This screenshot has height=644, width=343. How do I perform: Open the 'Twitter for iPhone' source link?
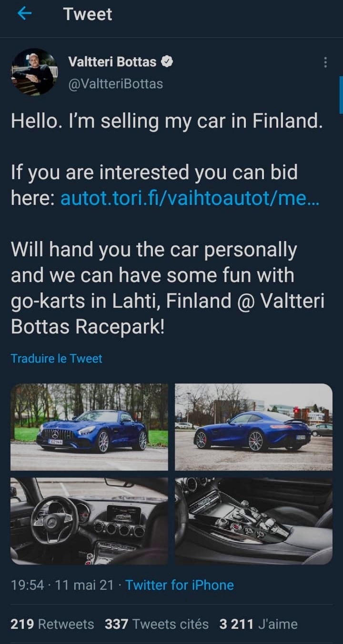(x=180, y=585)
